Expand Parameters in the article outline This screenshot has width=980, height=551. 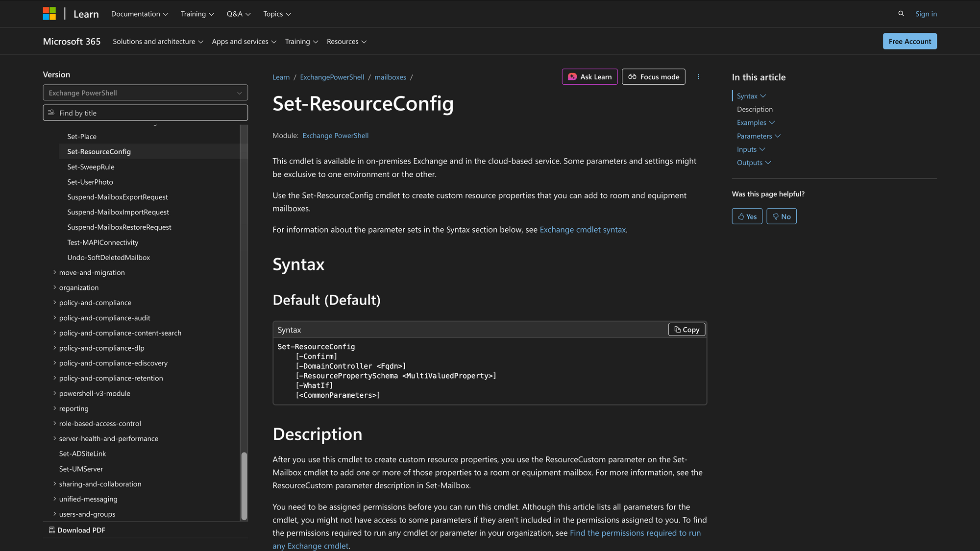[759, 136]
